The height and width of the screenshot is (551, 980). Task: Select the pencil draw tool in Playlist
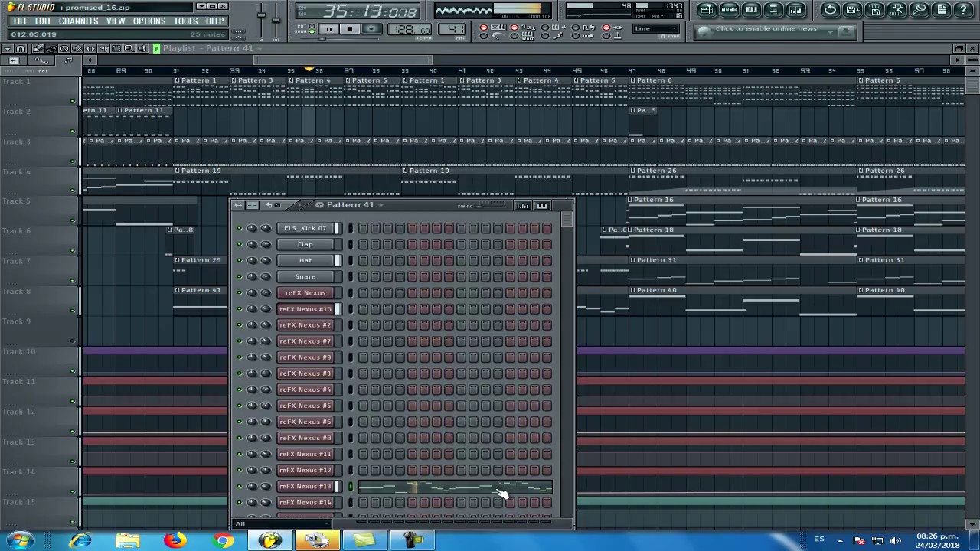point(38,48)
